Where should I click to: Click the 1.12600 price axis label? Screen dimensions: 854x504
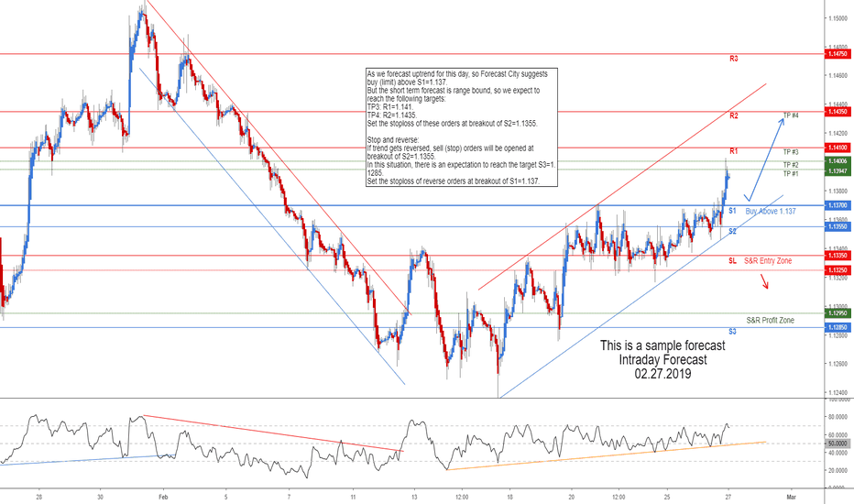(x=838, y=364)
